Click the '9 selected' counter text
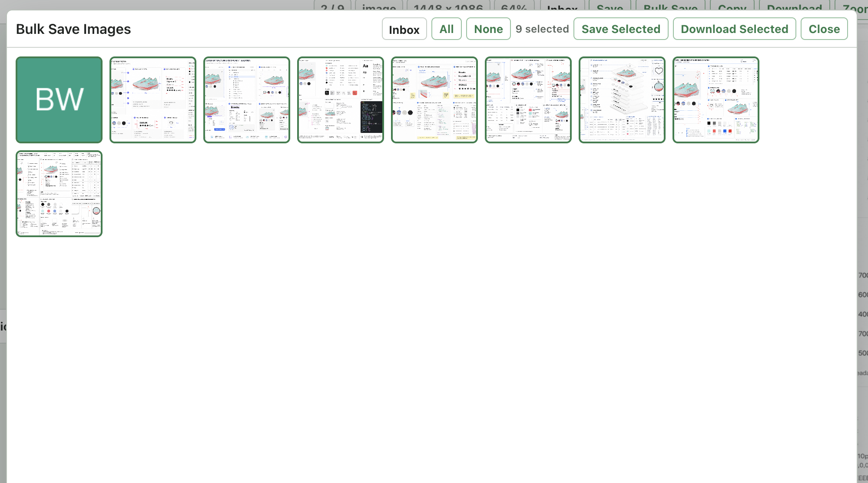Image resolution: width=868 pixels, height=483 pixels. pos(542,29)
